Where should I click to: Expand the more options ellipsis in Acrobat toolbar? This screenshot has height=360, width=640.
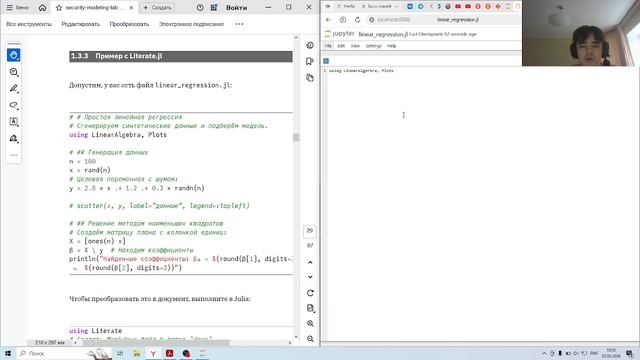[239, 24]
